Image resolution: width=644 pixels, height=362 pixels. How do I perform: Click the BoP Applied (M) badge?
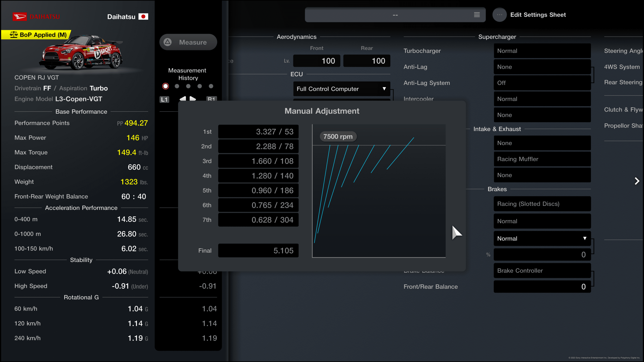pos(37,35)
